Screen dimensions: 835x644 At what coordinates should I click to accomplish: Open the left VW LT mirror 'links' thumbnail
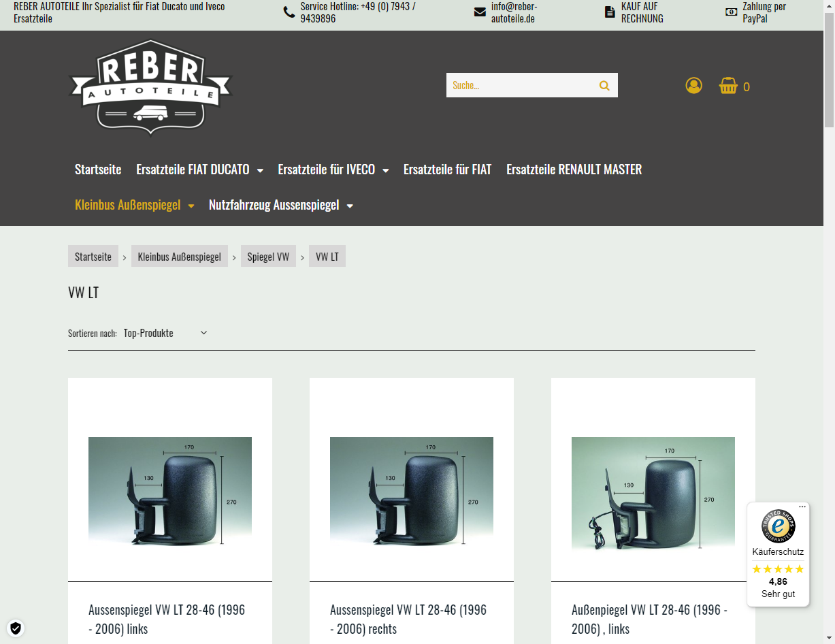(170, 491)
